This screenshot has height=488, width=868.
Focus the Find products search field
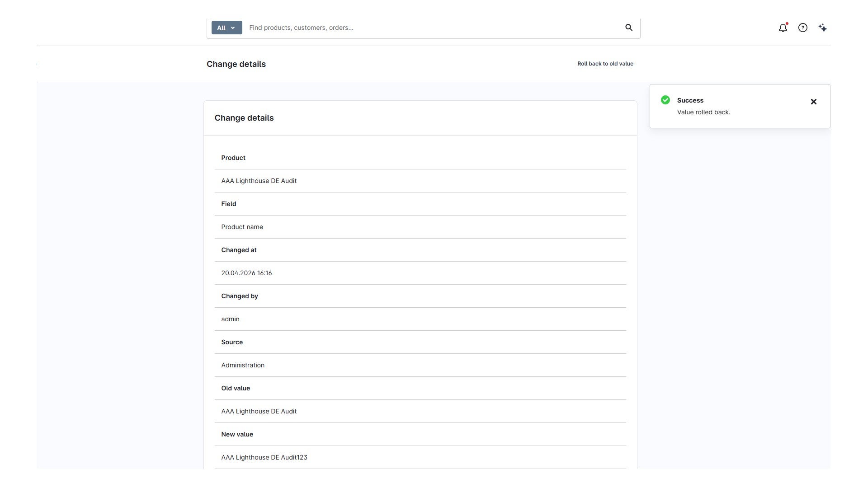[433, 28]
